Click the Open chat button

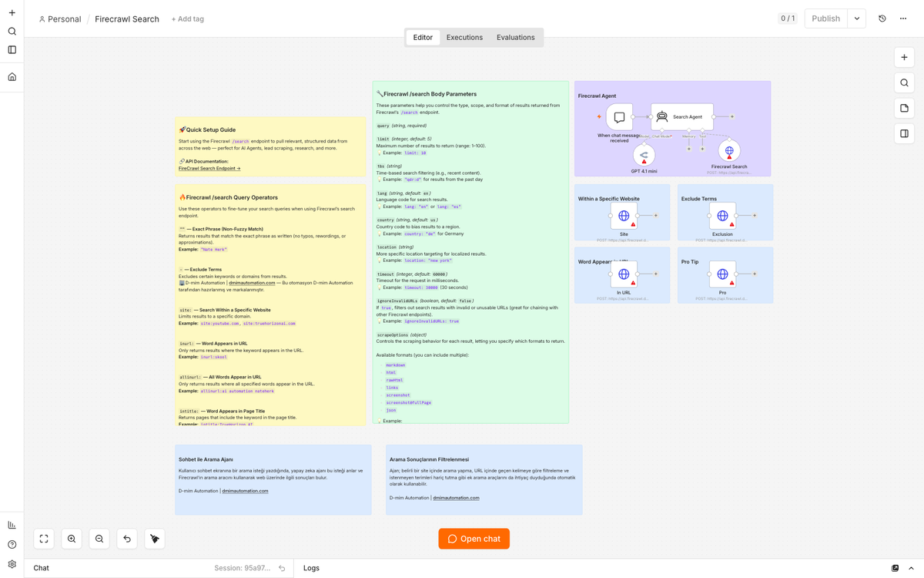click(474, 539)
